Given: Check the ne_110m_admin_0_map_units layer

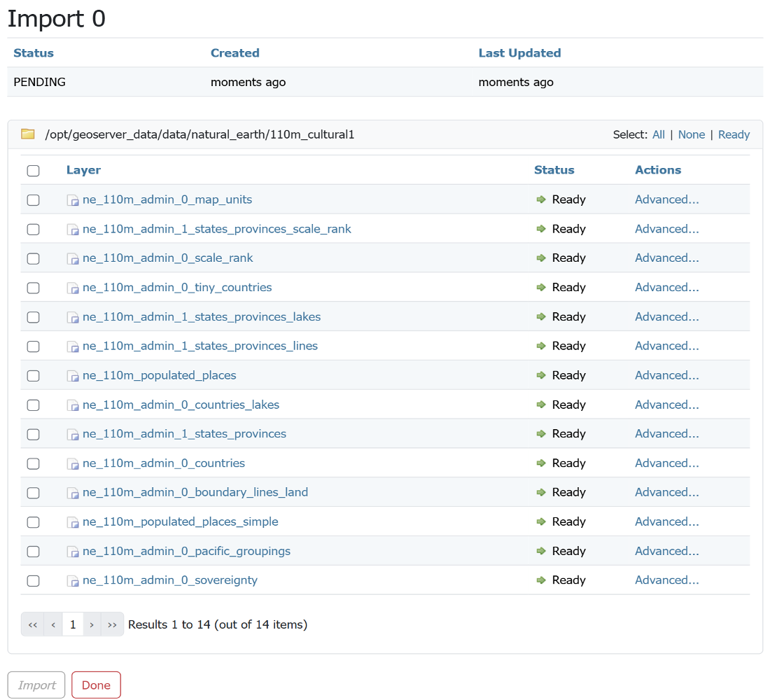Looking at the screenshot, I should (x=34, y=200).
